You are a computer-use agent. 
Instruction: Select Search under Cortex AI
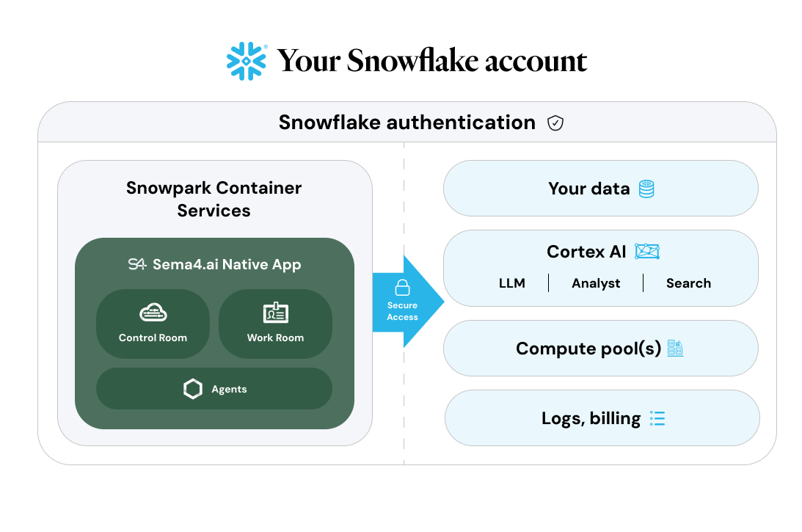click(x=688, y=283)
